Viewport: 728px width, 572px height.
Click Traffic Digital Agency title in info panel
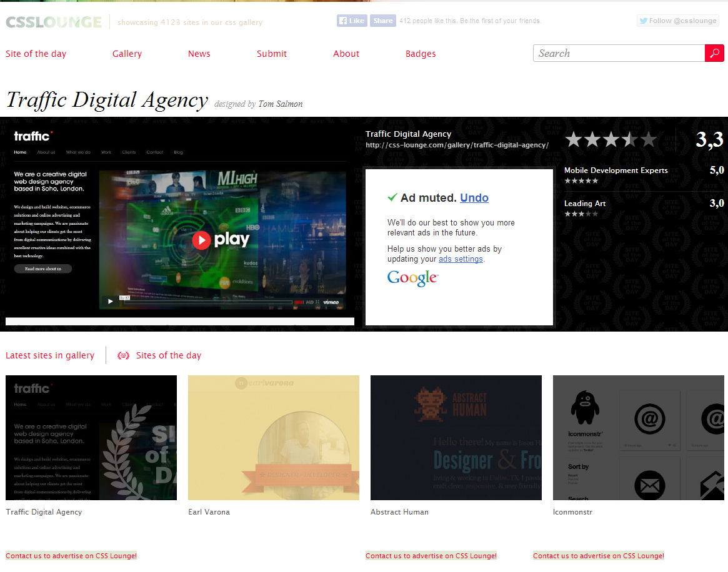(408, 134)
